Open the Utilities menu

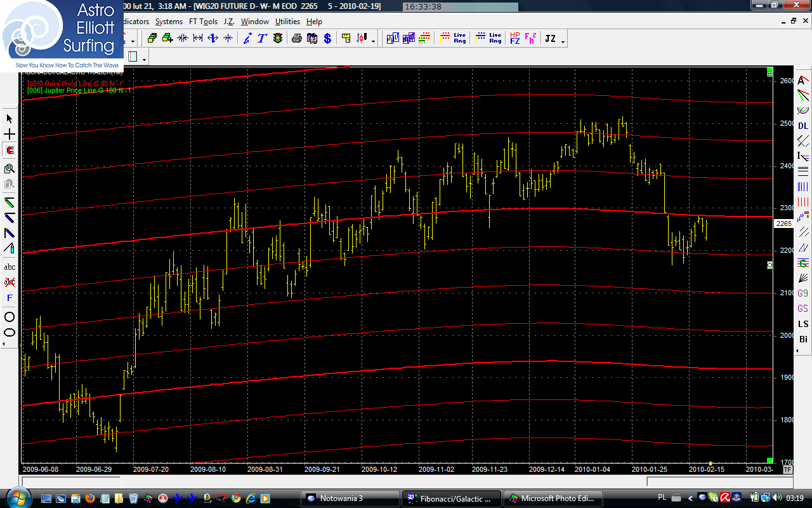(x=287, y=22)
